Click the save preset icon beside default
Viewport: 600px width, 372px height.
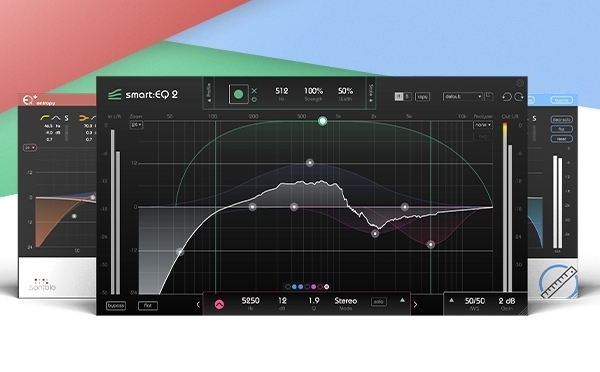489,96
